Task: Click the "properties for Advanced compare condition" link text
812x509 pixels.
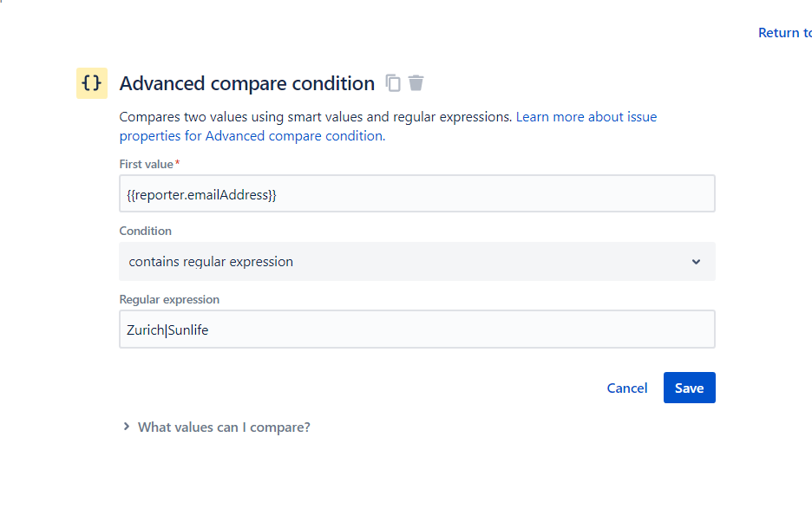Action: [x=251, y=136]
